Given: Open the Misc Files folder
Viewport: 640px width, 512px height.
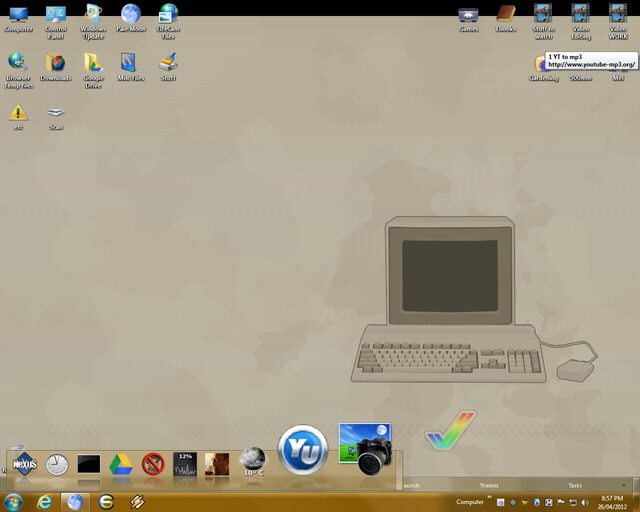Looking at the screenshot, I should pos(131,67).
